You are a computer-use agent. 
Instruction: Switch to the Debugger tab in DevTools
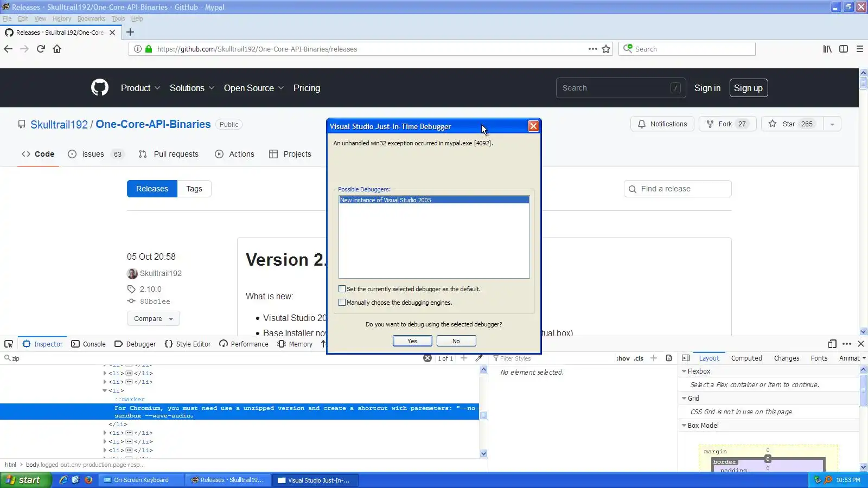coord(135,344)
